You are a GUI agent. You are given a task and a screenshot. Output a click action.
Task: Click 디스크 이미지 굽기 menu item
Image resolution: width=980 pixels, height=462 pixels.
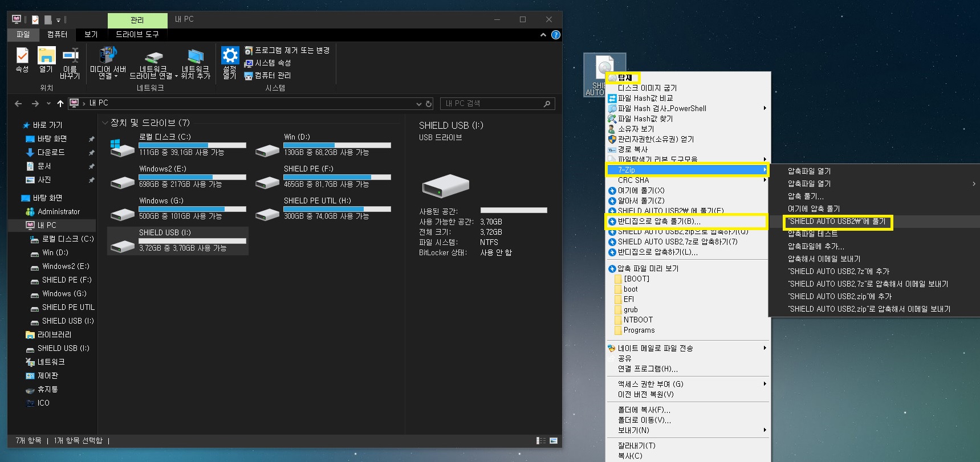click(x=647, y=88)
